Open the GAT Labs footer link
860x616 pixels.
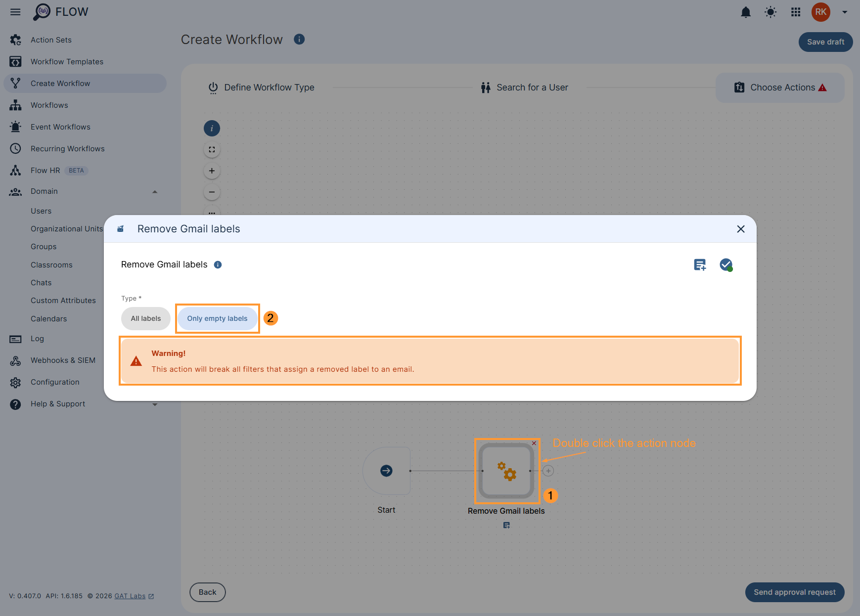pyautogui.click(x=129, y=596)
